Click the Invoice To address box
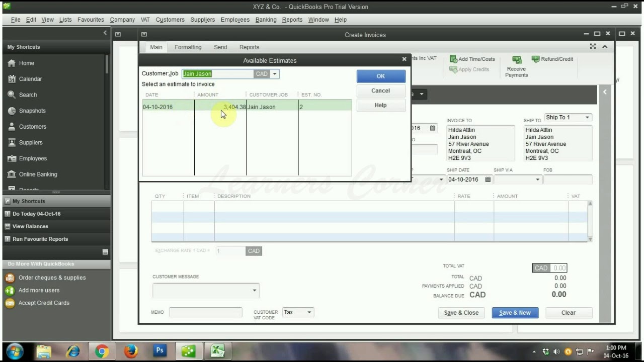The image size is (644, 362). click(x=480, y=144)
